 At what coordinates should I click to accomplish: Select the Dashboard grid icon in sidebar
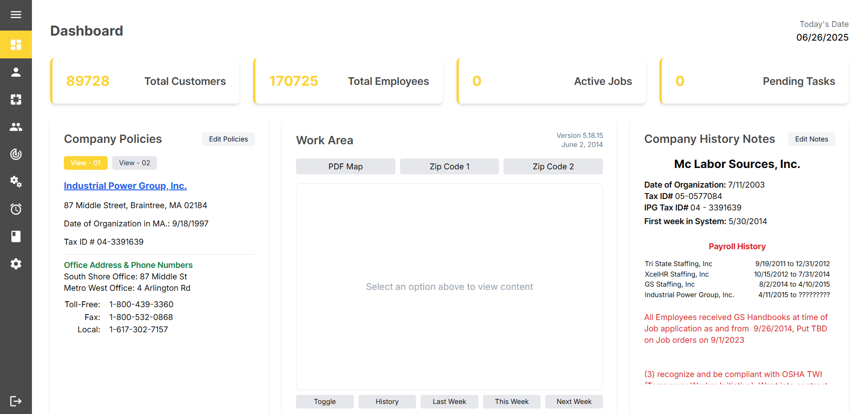(x=16, y=45)
